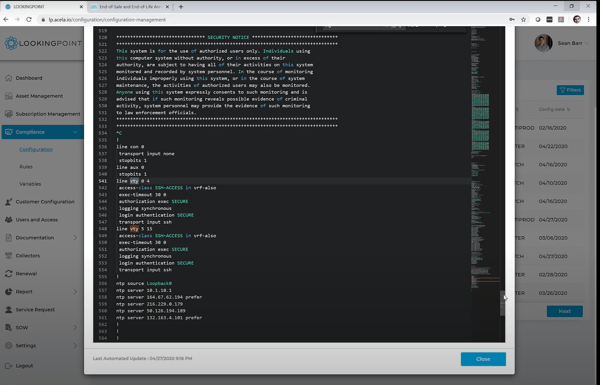
Task: Open the Dashboard sidebar icon
Action: pos(9,78)
